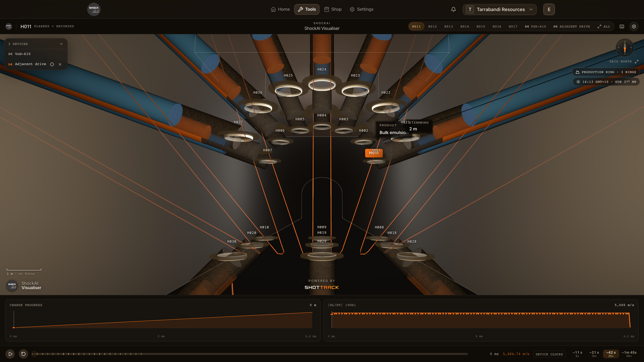Switch to the H016 hole tab
644x362 pixels.
click(497, 26)
